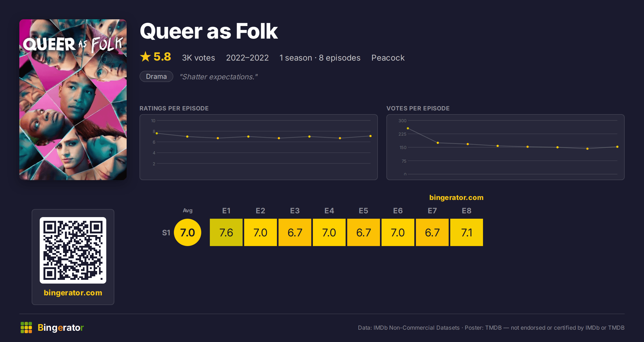Open bingerator.com link above episode grid

coord(456,198)
